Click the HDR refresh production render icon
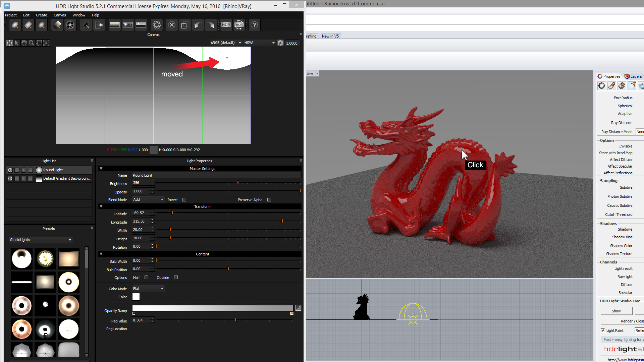Viewport: 644px width, 362px height. [239, 25]
